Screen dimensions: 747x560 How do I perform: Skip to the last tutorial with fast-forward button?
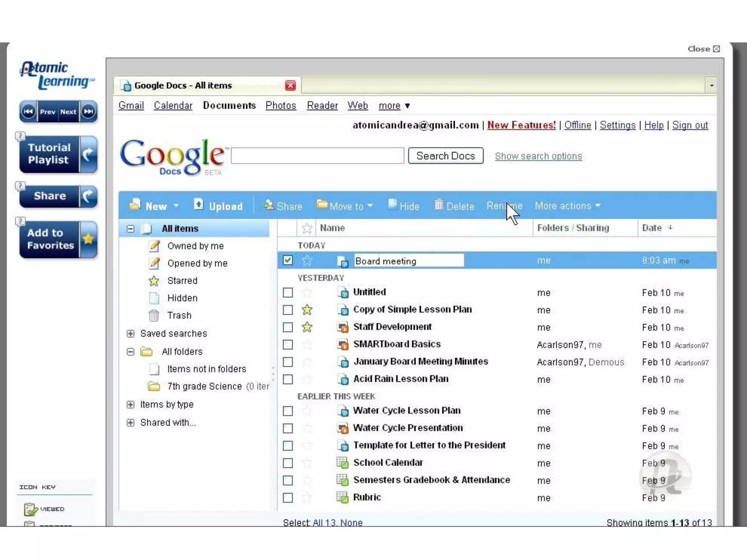(x=89, y=112)
